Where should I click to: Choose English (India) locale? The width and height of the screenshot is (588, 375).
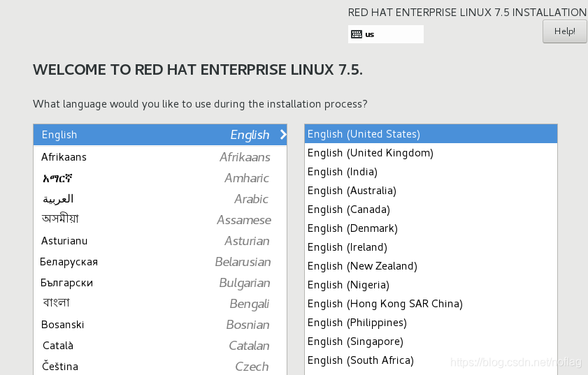(431, 172)
